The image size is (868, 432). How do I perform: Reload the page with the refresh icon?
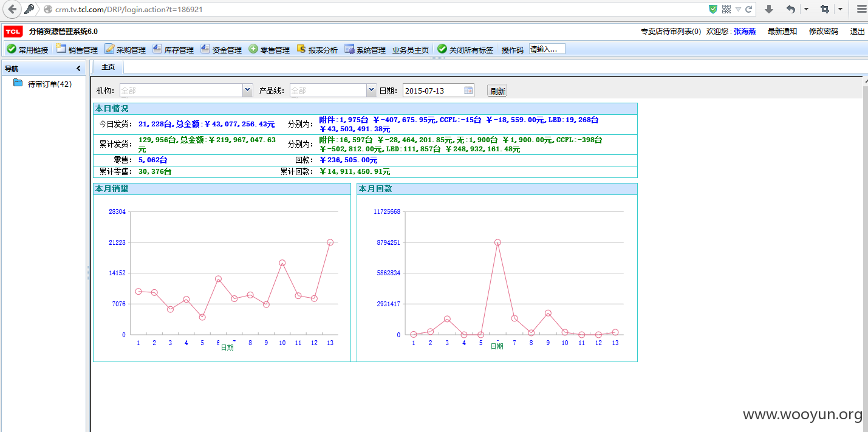[749, 9]
